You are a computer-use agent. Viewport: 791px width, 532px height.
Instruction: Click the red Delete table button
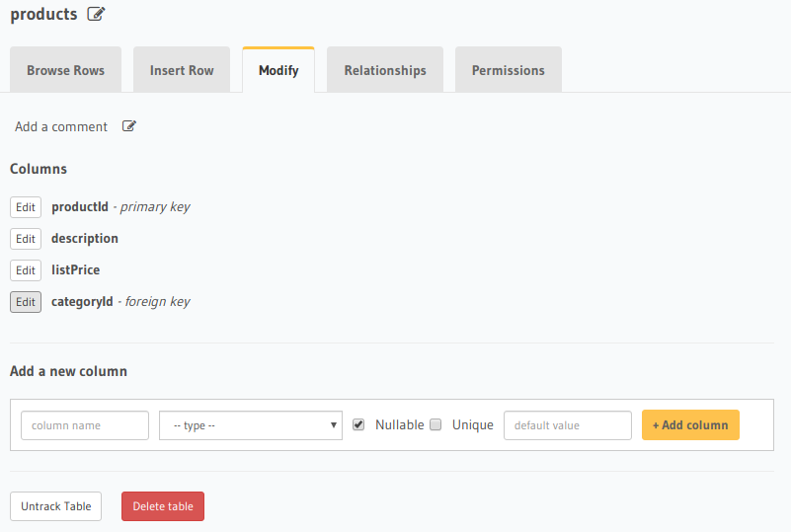pyautogui.click(x=163, y=506)
